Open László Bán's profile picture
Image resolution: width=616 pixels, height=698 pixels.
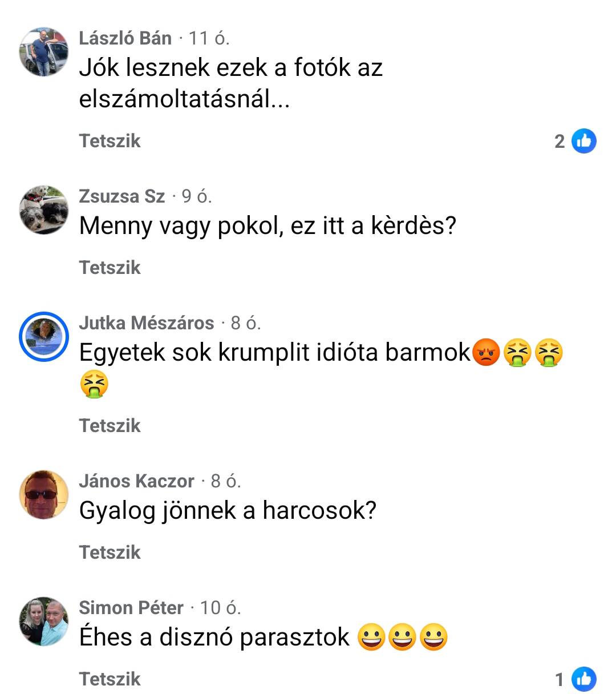click(44, 51)
